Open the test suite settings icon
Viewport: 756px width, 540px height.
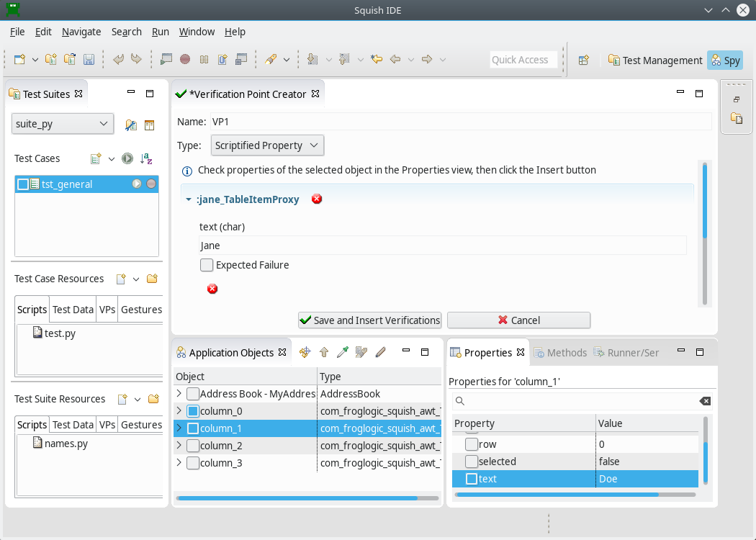point(130,125)
